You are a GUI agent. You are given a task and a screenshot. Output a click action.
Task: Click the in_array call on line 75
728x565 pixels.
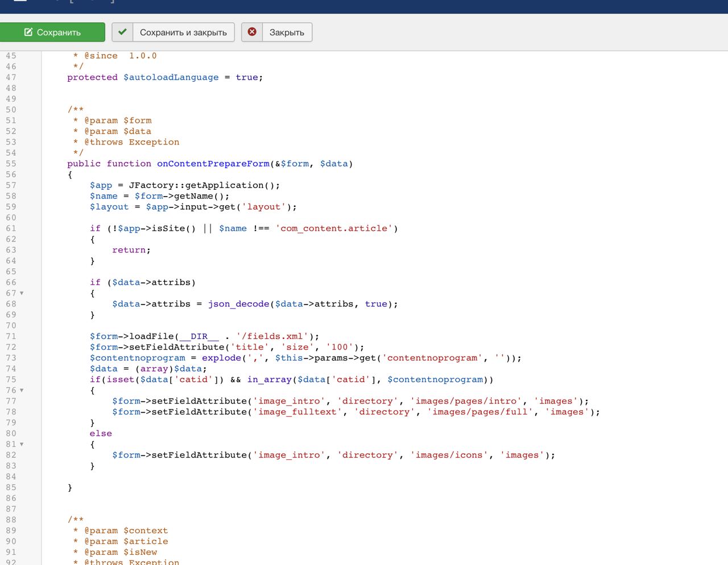[x=270, y=380]
